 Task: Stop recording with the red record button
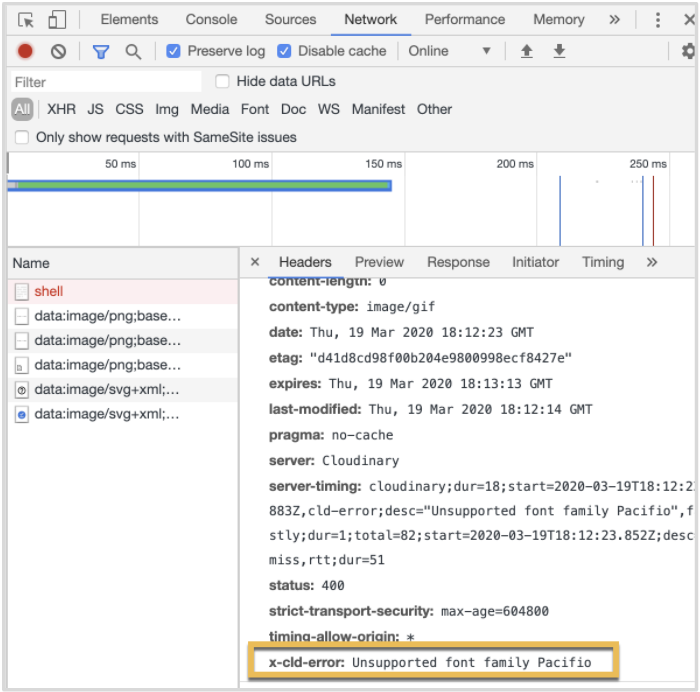coord(25,51)
